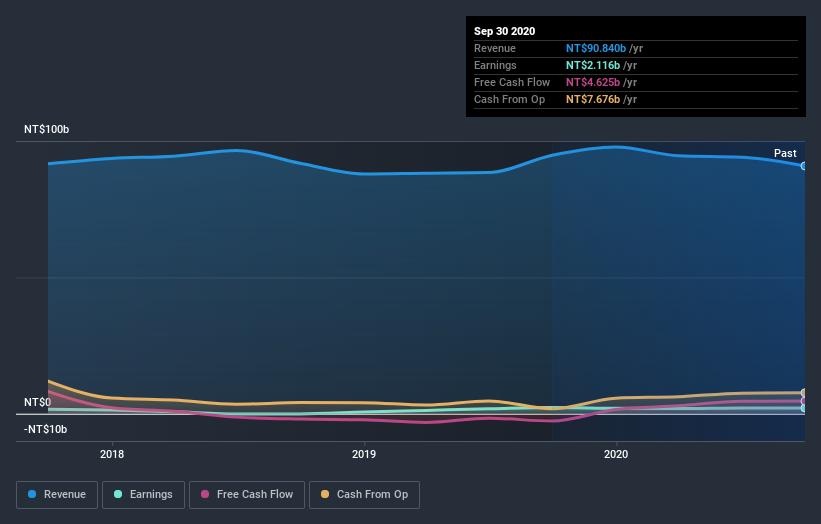This screenshot has height=524, width=821.
Task: Toggle the Revenue series legend button
Action: (x=57, y=495)
